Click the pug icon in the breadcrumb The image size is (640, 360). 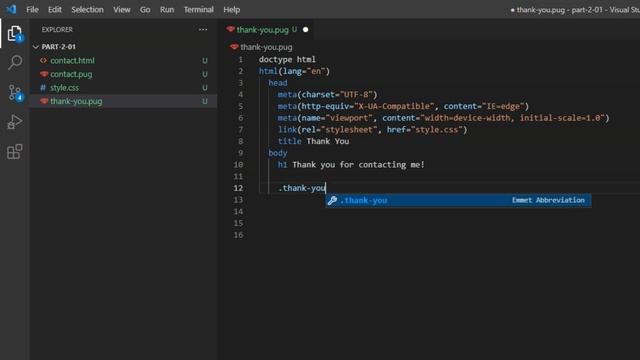point(234,47)
